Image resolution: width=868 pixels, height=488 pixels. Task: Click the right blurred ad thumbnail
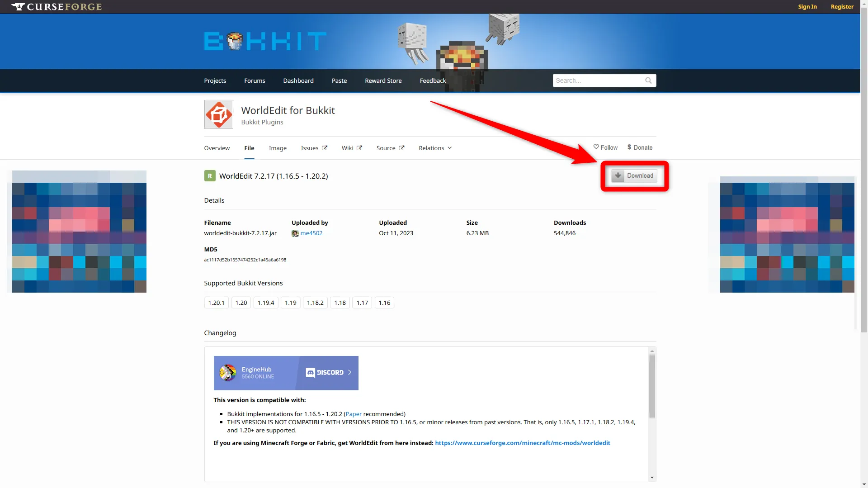pos(787,234)
